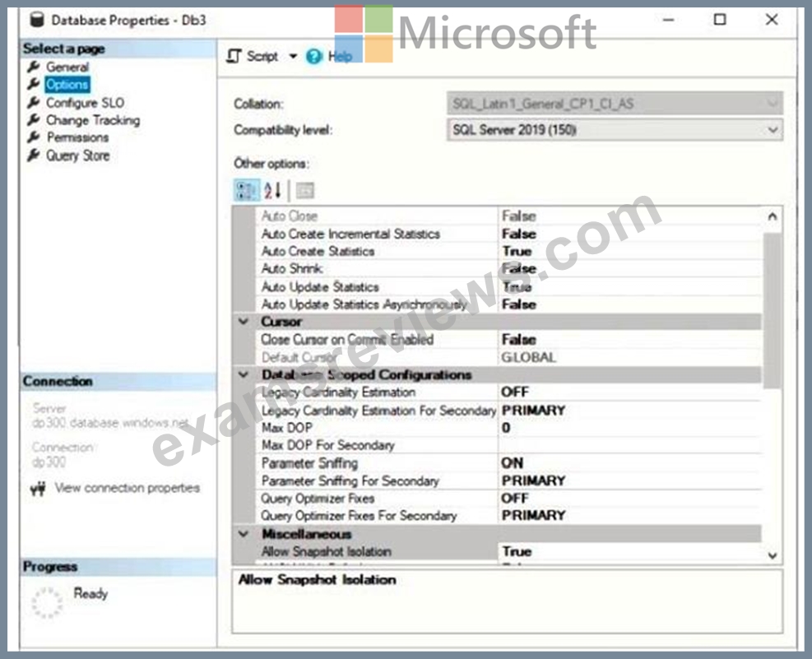Select Parameter Sniffing For Secondary row
The height and width of the screenshot is (659, 812).
509,481
